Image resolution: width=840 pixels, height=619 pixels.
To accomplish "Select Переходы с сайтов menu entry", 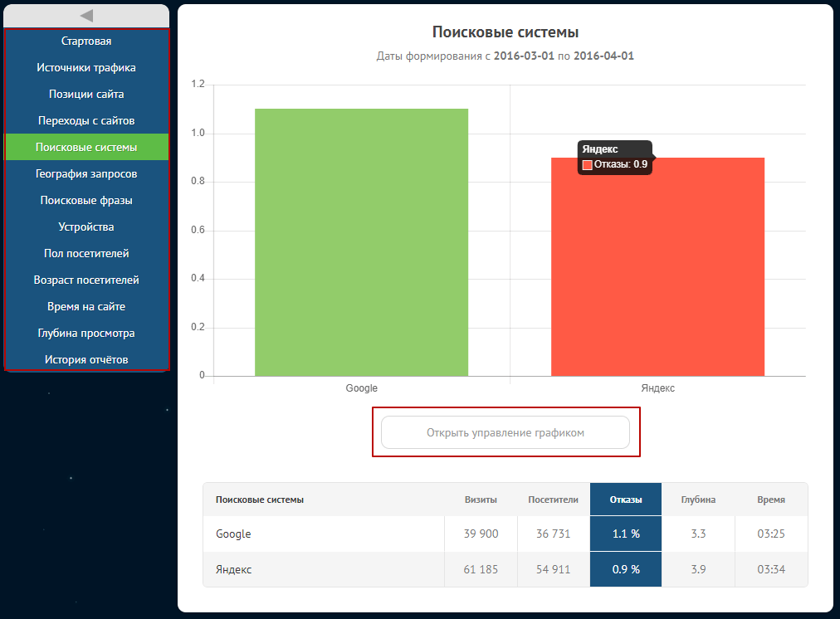I will (x=86, y=120).
